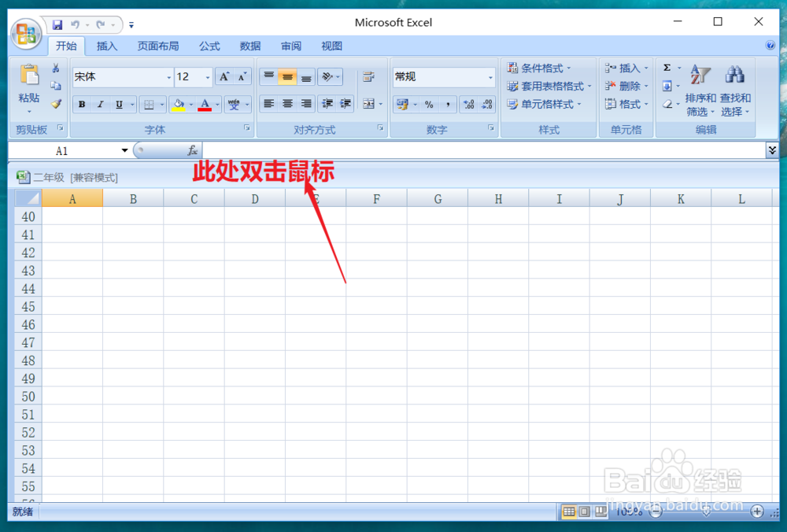Screen dimensions: 787x532
Task: Select all cells corner button
Action: pos(28,198)
